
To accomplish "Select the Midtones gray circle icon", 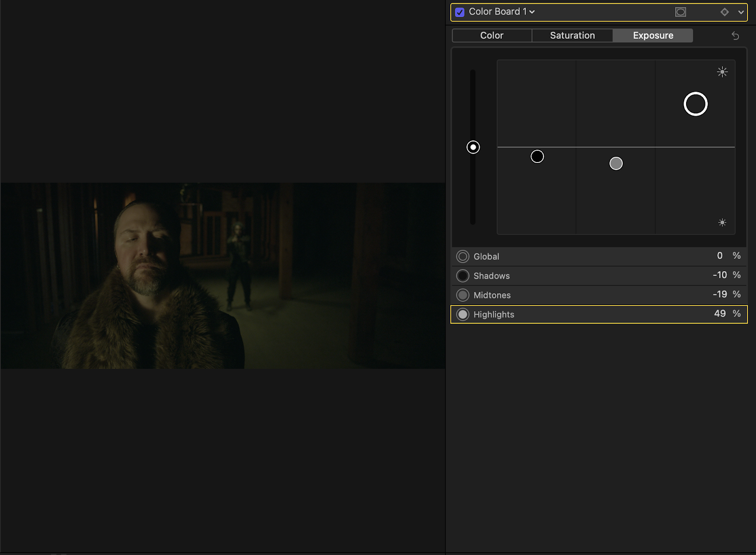I will click(463, 295).
